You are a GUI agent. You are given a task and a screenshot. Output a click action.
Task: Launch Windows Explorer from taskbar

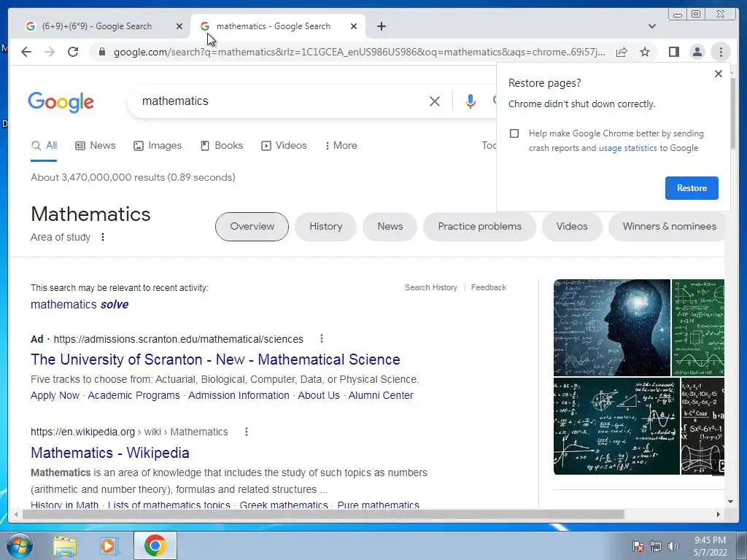click(x=65, y=546)
